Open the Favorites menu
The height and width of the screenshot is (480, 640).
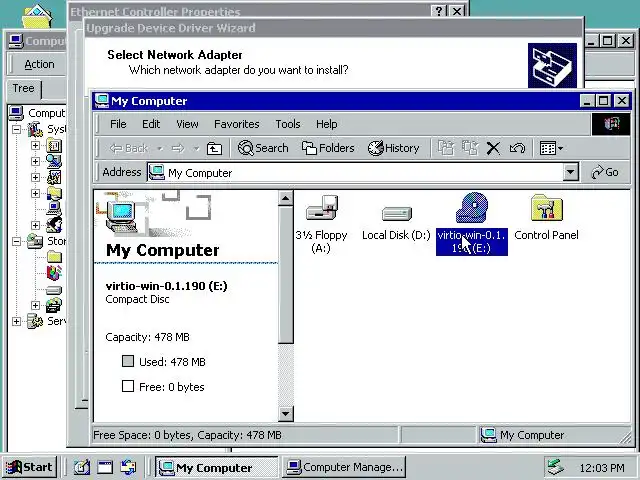(x=237, y=124)
